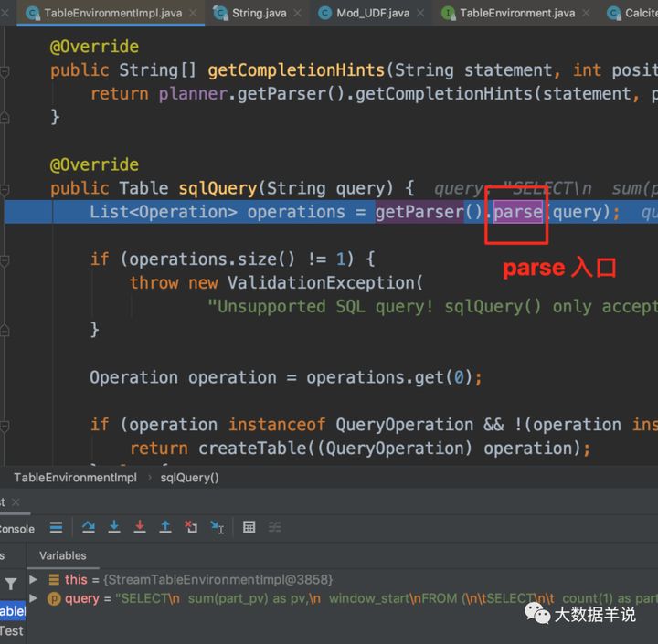Click the frames filter funnel icon
Screen dimensions: 658x644
(x=11, y=584)
